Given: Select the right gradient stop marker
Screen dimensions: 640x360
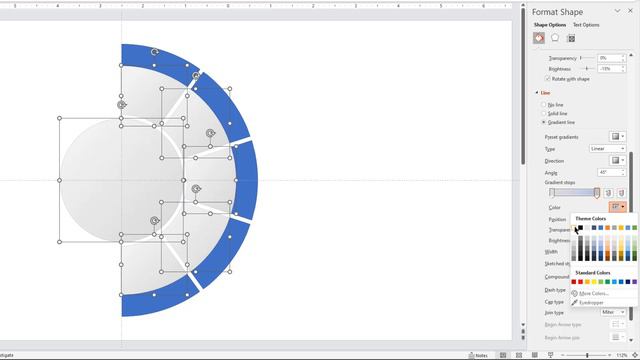Looking at the screenshot, I should tap(597, 193).
